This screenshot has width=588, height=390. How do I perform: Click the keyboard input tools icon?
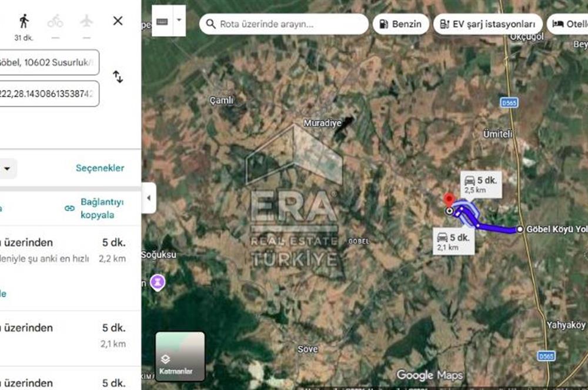[x=162, y=21]
